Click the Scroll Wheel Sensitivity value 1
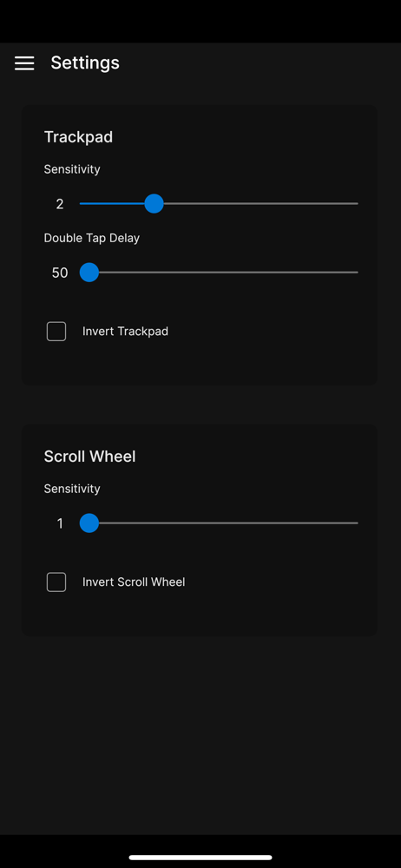401x868 pixels. (60, 523)
